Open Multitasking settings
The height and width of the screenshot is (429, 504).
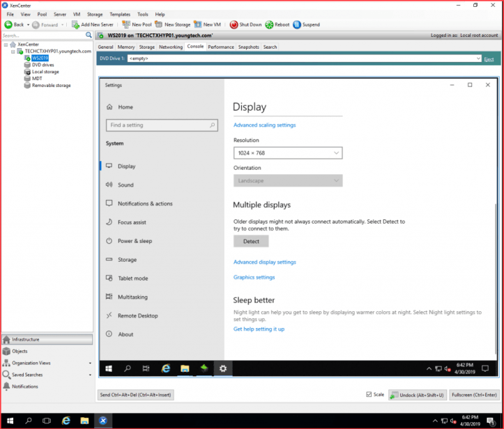132,297
